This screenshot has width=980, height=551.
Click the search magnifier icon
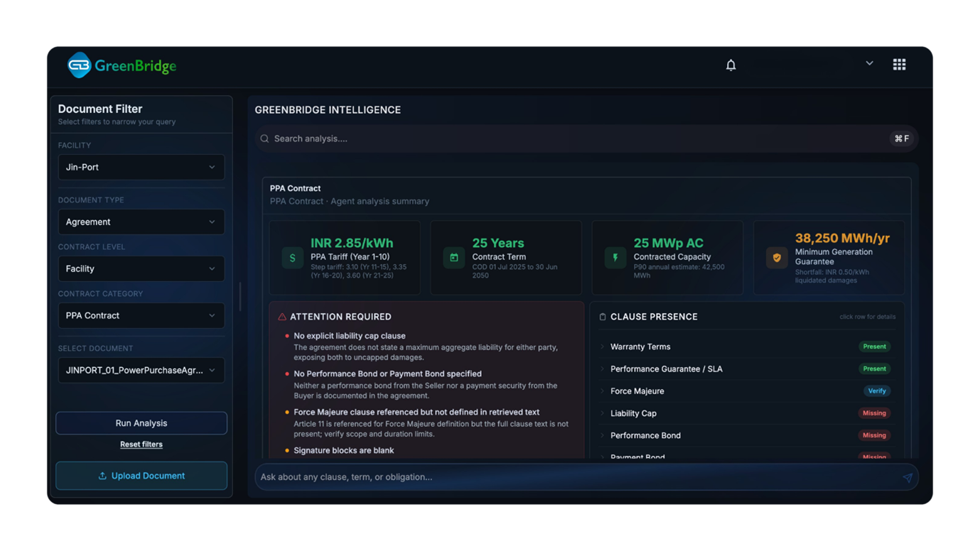(x=264, y=138)
